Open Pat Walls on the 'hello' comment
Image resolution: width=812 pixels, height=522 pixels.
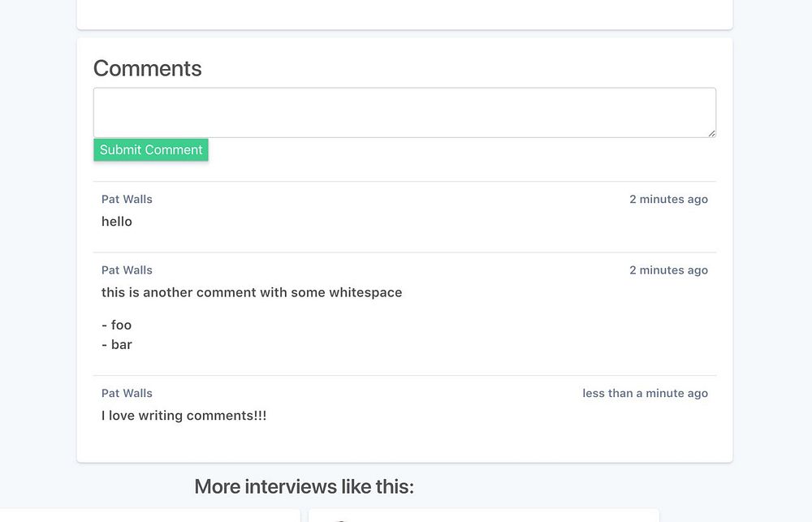[x=127, y=199]
